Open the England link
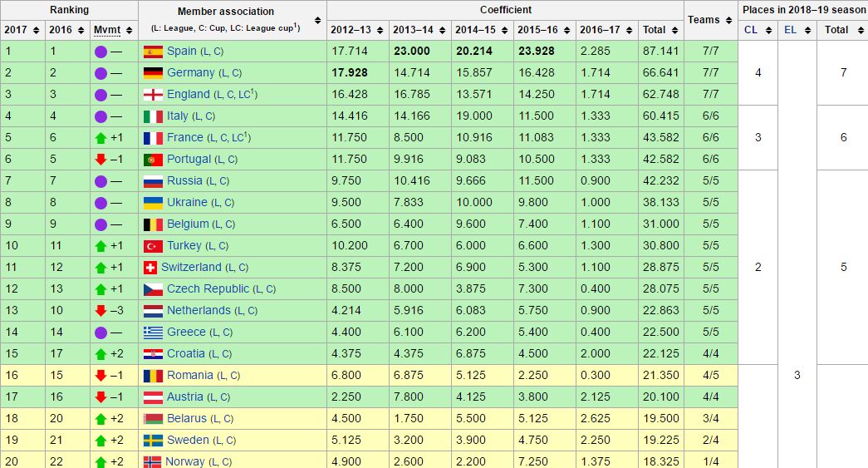This screenshot has height=468, width=868. [x=189, y=94]
